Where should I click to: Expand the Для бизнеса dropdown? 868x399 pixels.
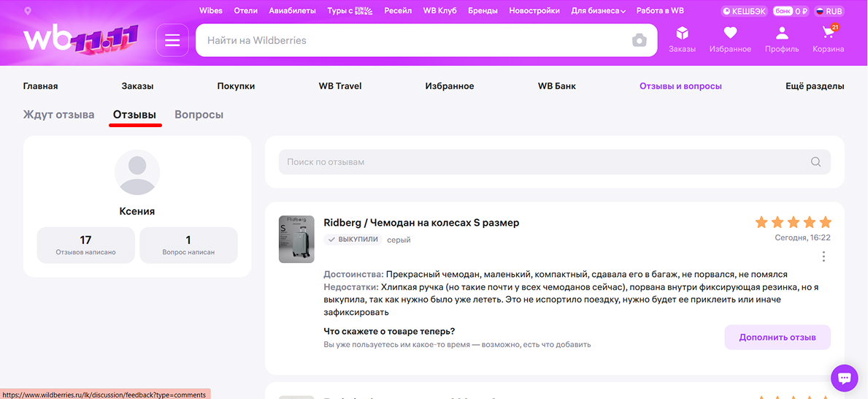pyautogui.click(x=599, y=11)
